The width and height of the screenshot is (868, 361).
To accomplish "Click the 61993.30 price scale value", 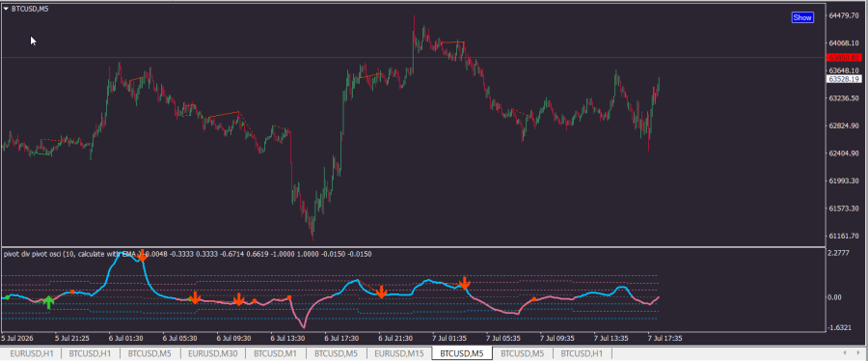I will pyautogui.click(x=844, y=181).
